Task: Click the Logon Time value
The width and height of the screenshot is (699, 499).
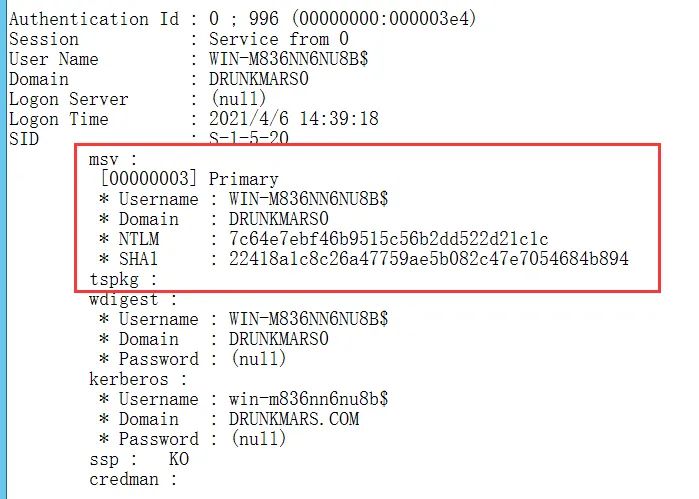Action: 294,119
